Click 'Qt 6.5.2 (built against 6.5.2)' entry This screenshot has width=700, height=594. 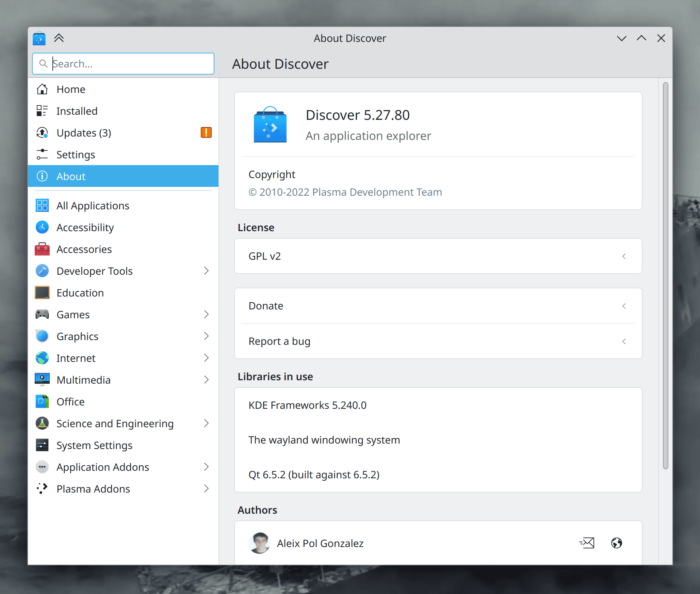pos(314,475)
